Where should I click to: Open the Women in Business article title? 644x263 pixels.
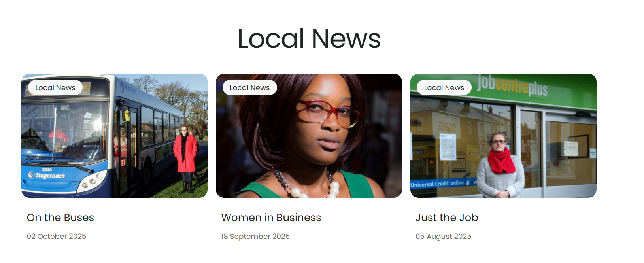[271, 218]
